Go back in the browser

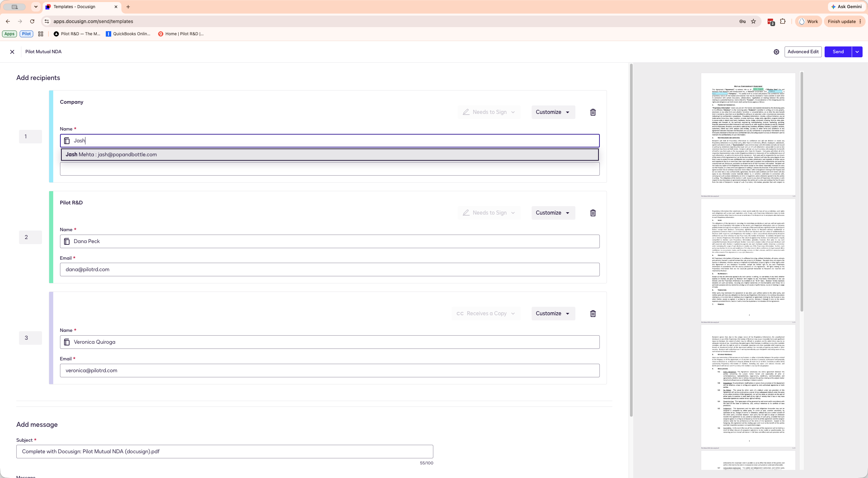[8, 21]
